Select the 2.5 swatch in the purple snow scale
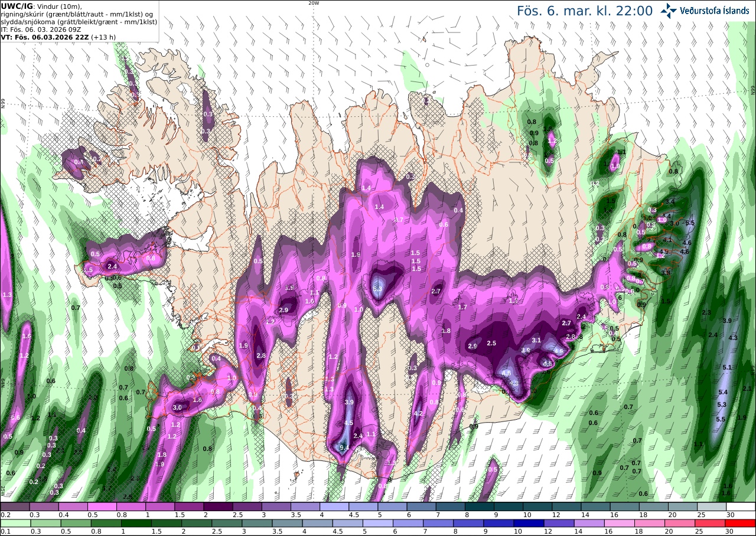 click(x=247, y=506)
